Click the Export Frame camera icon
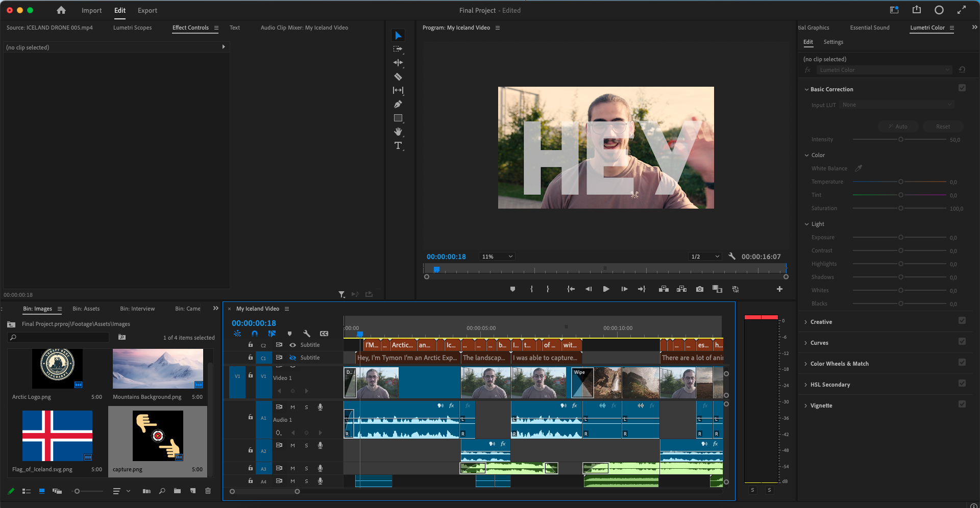980x508 pixels. 699,289
